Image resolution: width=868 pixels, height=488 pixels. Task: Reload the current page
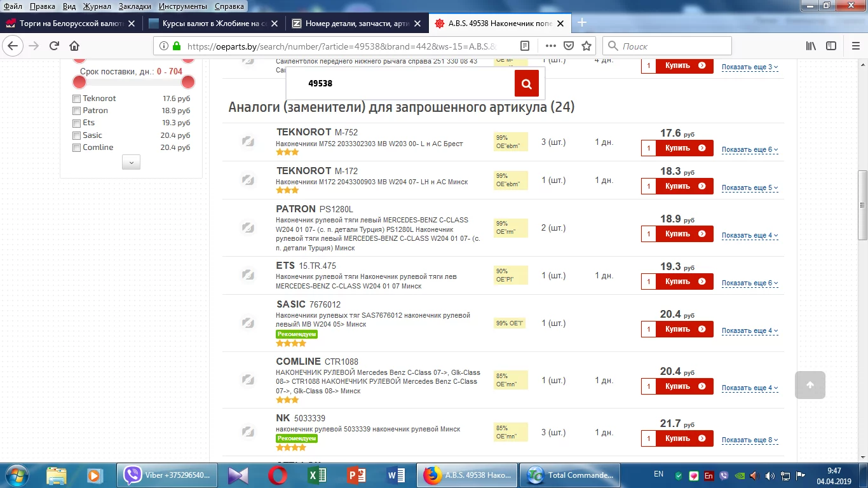point(54,46)
